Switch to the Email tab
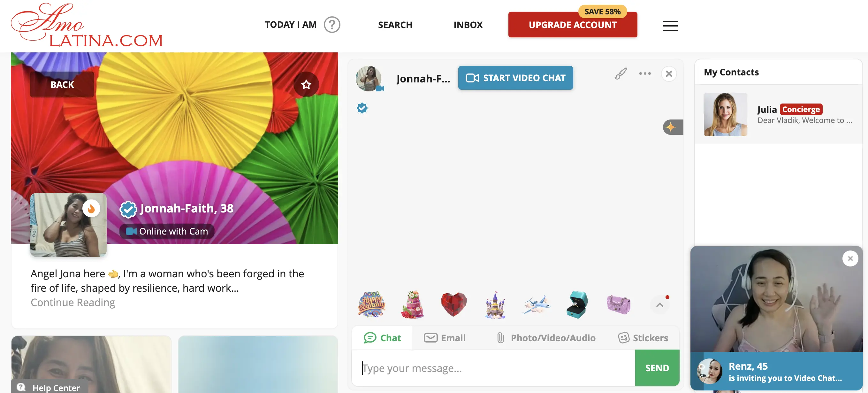 point(445,338)
